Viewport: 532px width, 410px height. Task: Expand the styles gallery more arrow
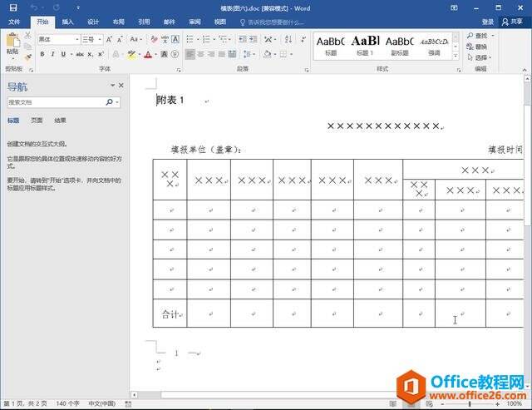[x=456, y=57]
